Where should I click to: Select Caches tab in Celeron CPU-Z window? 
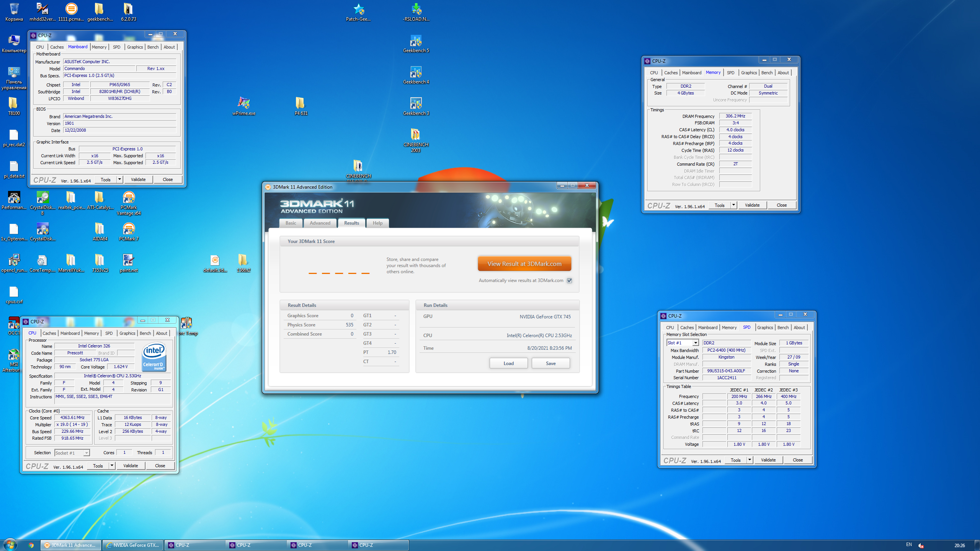pos(49,333)
